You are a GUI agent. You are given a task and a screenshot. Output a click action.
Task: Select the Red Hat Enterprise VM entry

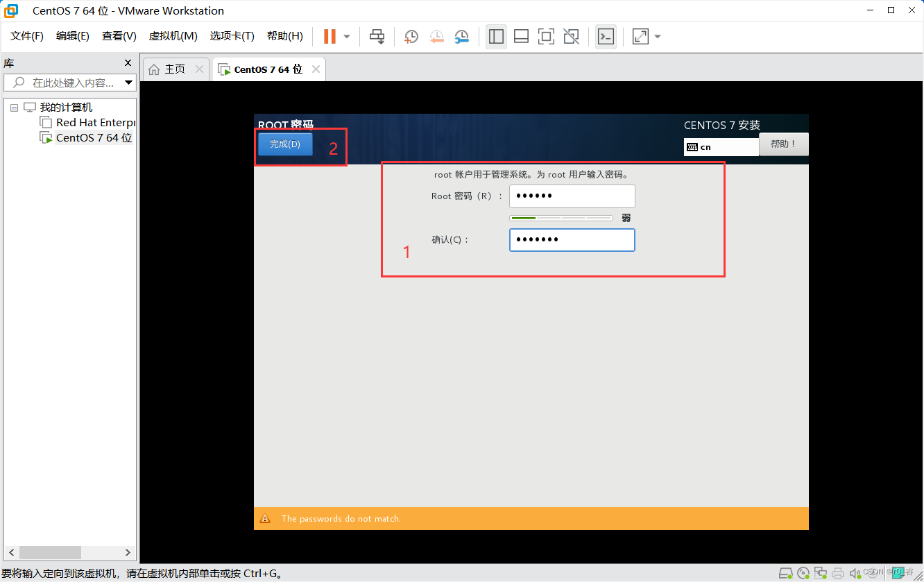click(95, 122)
